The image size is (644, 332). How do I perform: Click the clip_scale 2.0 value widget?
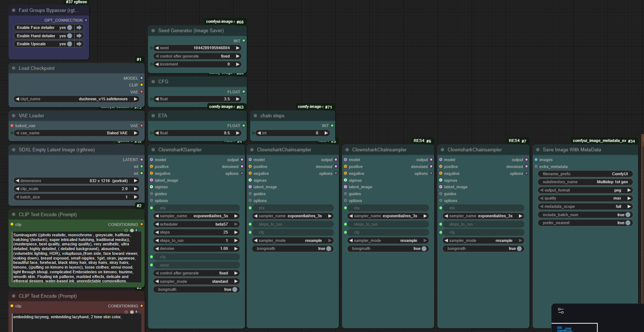tap(76, 189)
